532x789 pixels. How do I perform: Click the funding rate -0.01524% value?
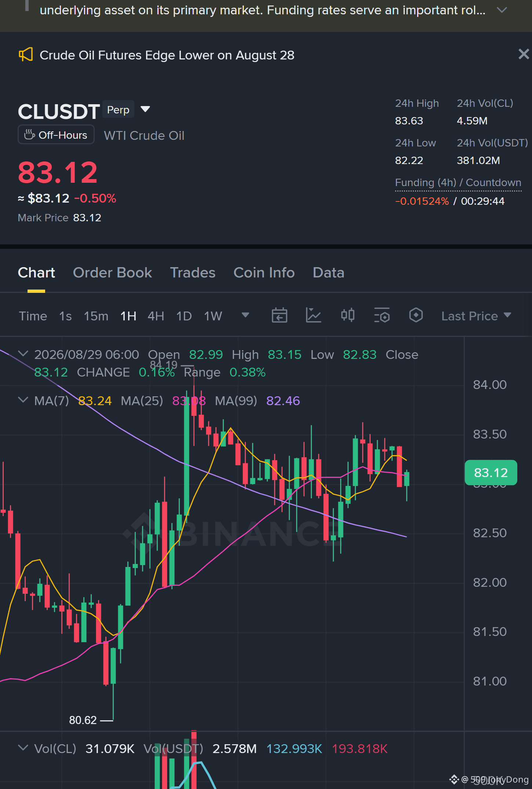[x=422, y=201]
